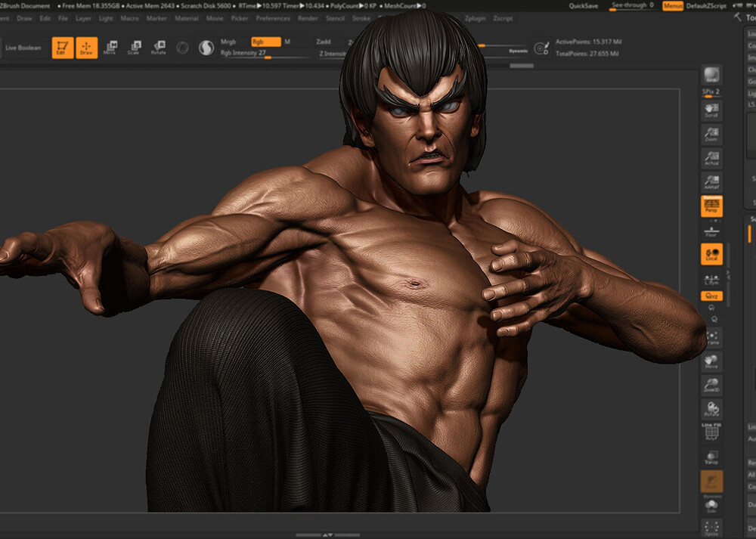
Task: Click the focal shift target icon near ActivePoints
Action: [541, 48]
